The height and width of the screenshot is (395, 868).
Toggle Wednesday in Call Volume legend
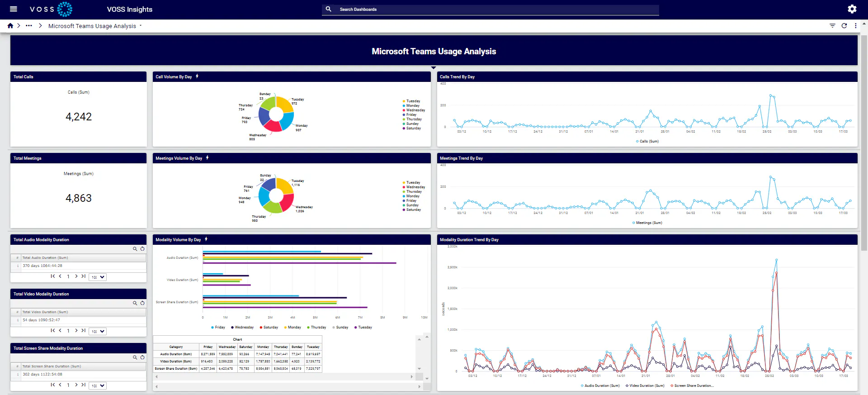(414, 110)
